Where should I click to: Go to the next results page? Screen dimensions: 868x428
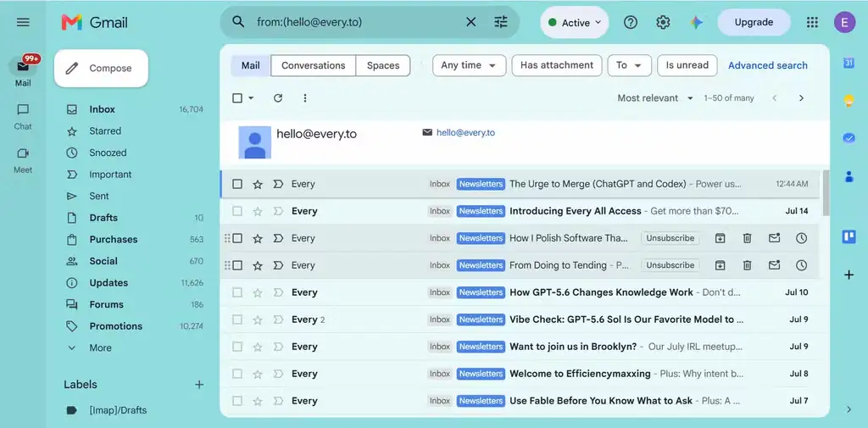click(801, 98)
